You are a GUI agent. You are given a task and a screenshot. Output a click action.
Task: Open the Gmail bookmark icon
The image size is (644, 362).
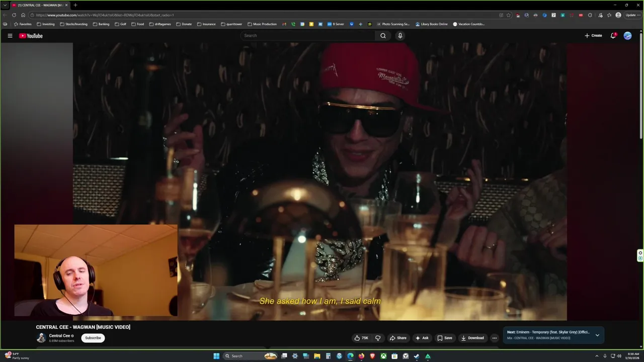click(x=284, y=24)
